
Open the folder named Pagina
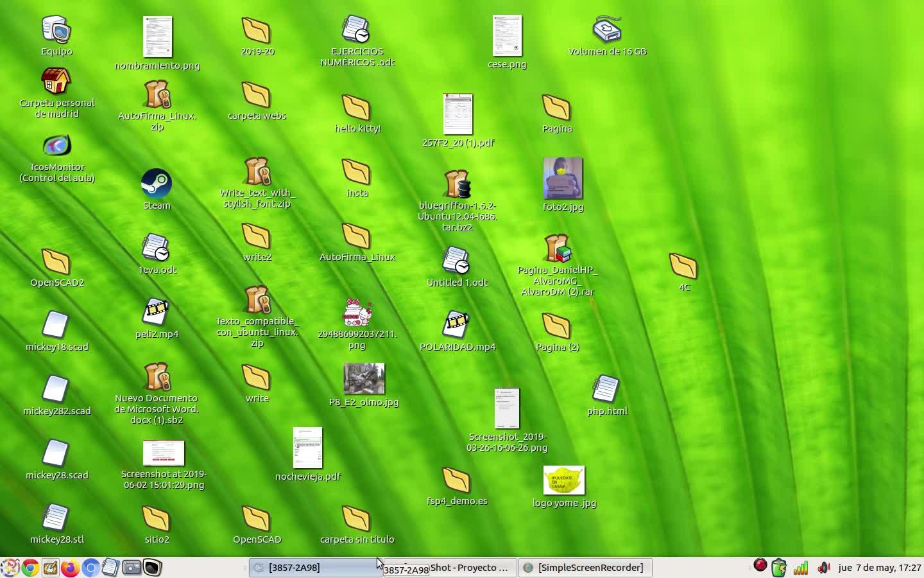[x=557, y=107]
